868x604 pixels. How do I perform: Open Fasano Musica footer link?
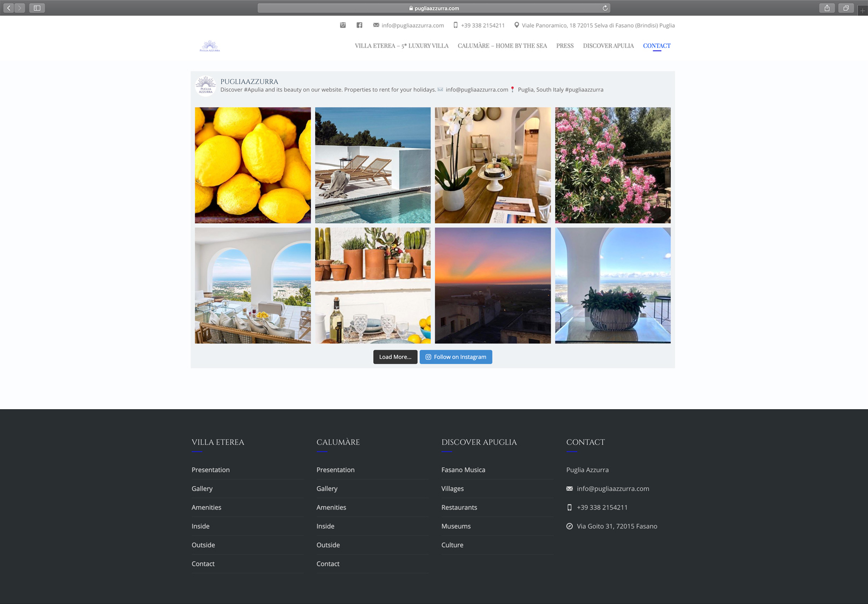(463, 470)
